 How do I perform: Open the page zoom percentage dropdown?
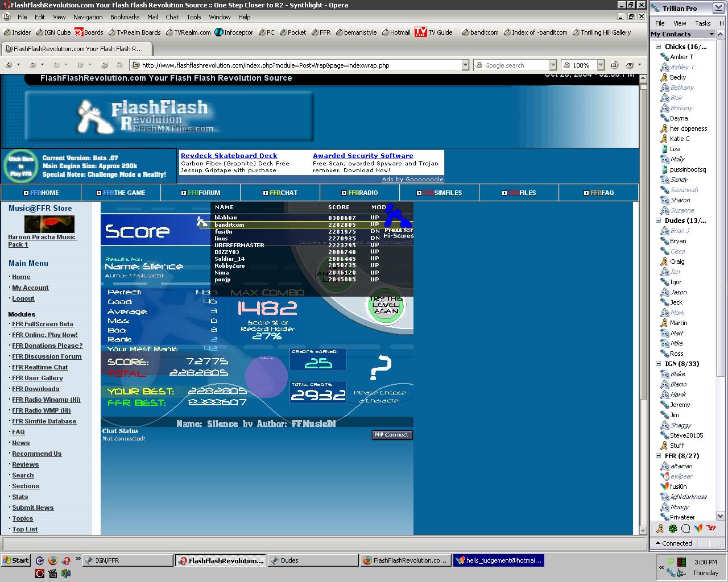pos(601,65)
